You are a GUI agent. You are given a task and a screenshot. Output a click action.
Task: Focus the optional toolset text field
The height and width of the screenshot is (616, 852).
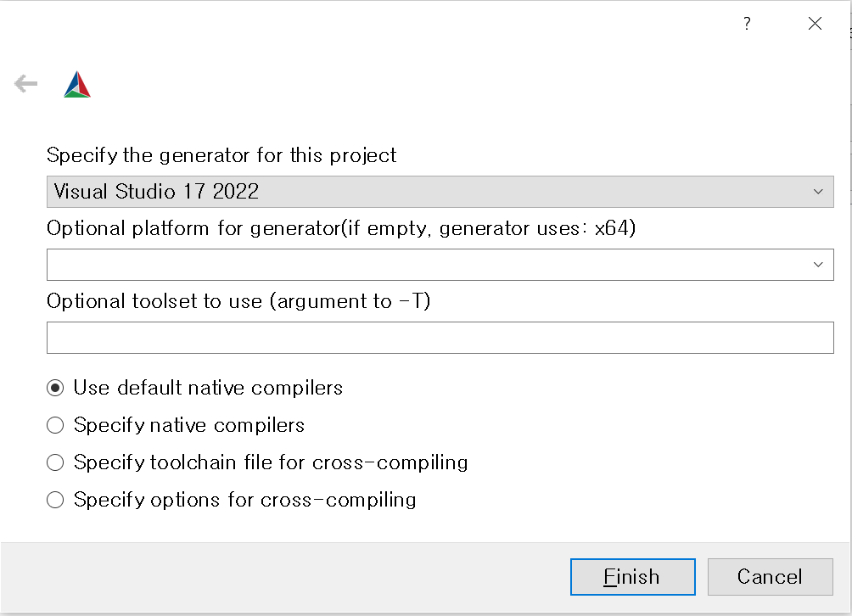coord(440,338)
